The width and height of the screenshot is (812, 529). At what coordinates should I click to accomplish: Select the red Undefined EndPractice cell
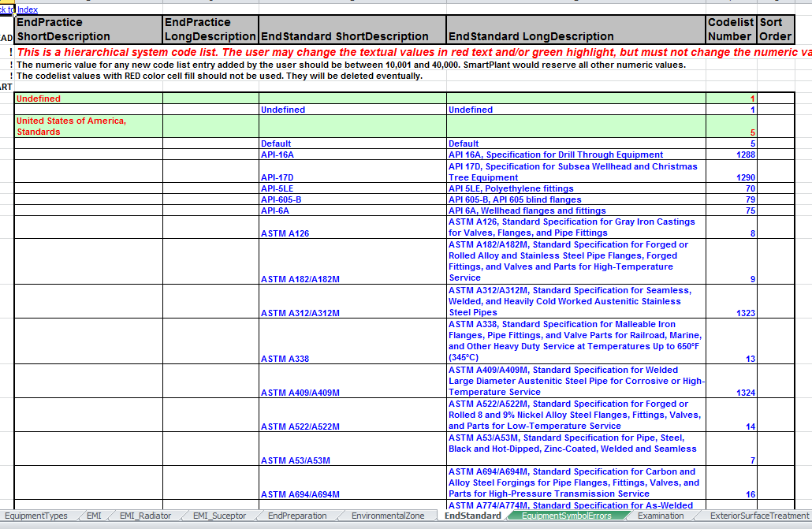point(88,99)
